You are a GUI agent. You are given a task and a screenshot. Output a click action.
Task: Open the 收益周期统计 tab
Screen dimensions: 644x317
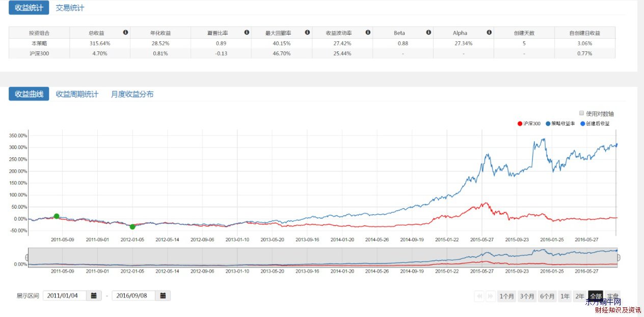coord(77,94)
